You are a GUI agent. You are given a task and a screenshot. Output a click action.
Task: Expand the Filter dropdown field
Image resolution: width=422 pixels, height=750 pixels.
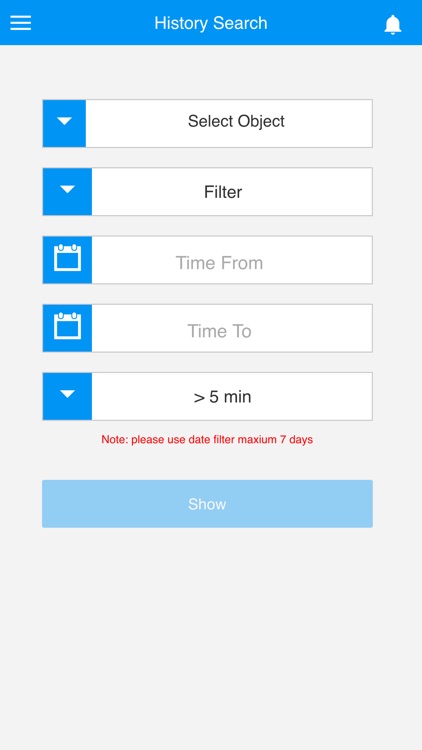pyautogui.click(x=207, y=191)
